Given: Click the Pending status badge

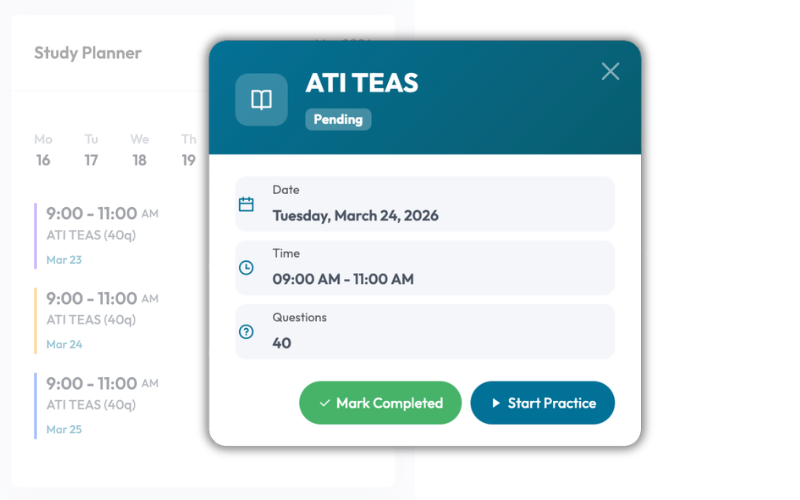Looking at the screenshot, I should 338,119.
